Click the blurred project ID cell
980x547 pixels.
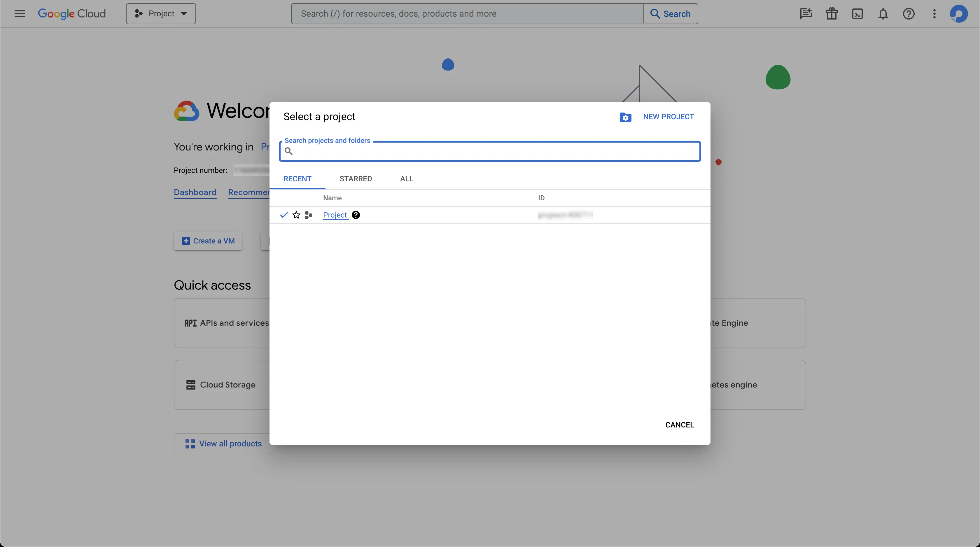565,215
